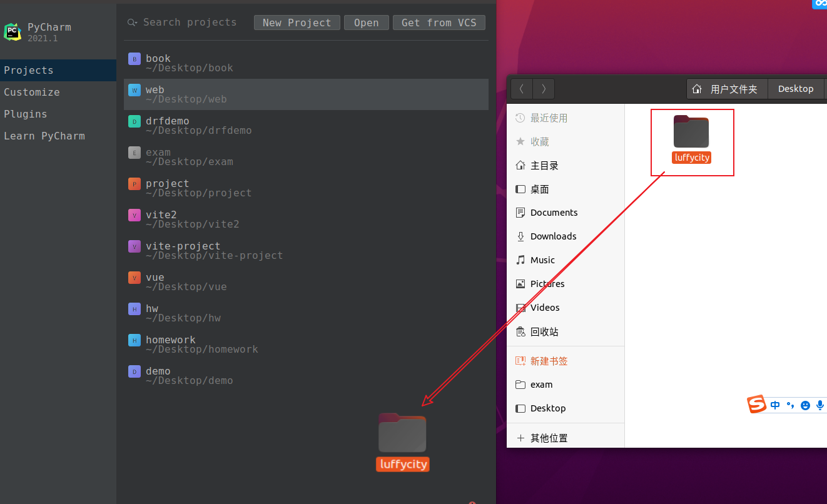
Task: Open the vite-project entry
Action: (306, 251)
